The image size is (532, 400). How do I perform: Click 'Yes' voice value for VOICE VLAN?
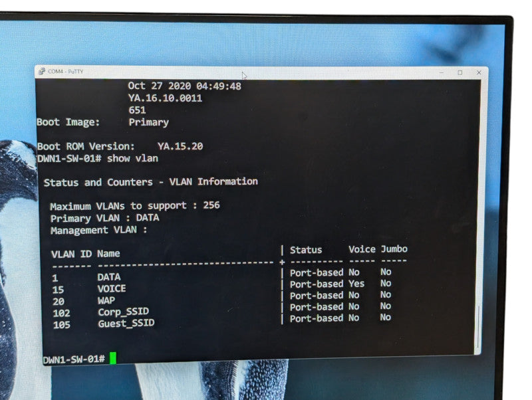(x=356, y=284)
